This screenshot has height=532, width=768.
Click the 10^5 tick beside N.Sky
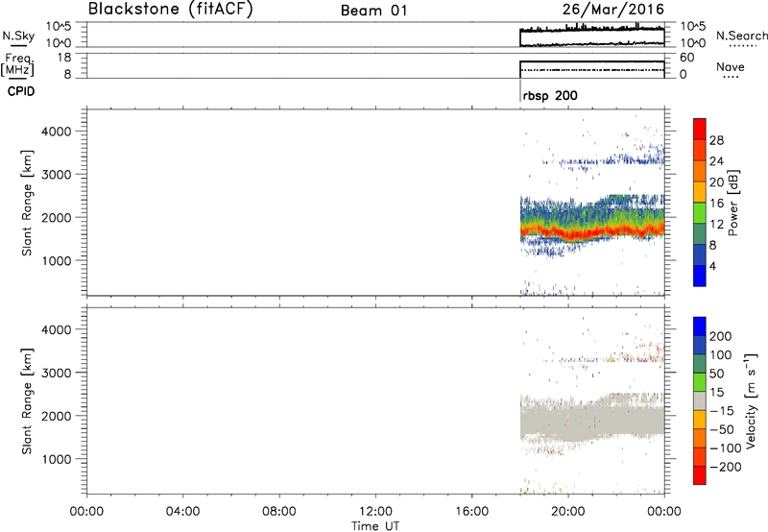[59, 27]
